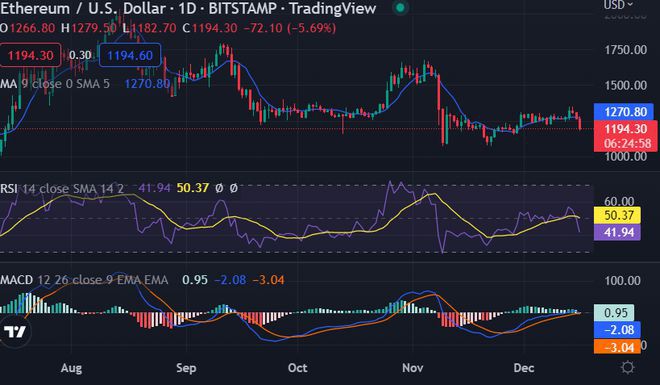Click the orange -3.04 signal axis label
The width and height of the screenshot is (660, 385).
click(617, 347)
